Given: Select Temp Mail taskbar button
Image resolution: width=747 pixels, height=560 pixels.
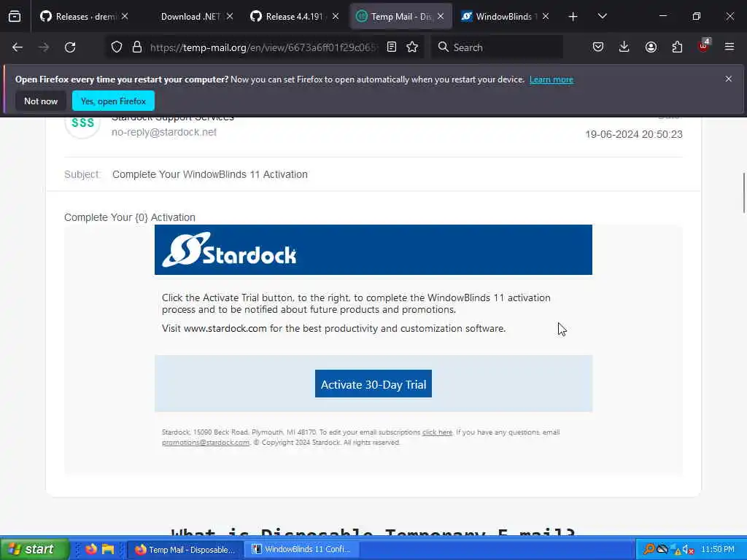Looking at the screenshot, I should tap(186, 550).
